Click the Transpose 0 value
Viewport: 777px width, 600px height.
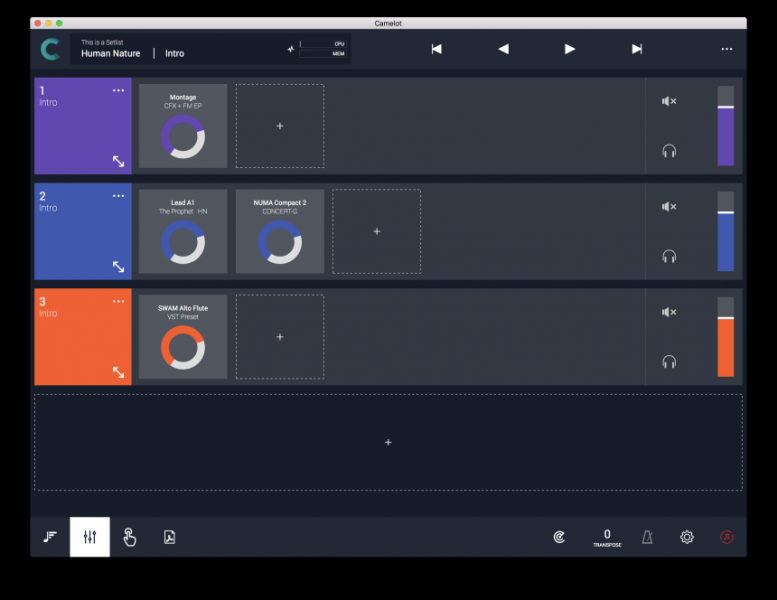pyautogui.click(x=607, y=537)
